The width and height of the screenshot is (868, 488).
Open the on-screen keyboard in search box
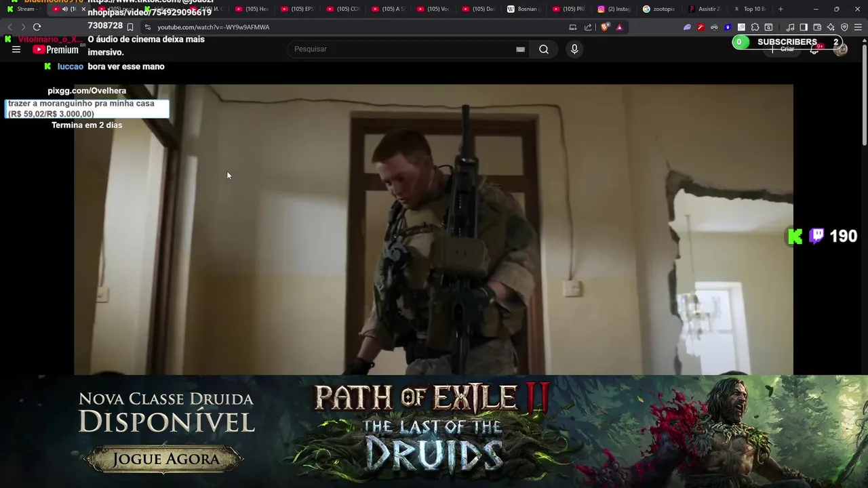520,49
